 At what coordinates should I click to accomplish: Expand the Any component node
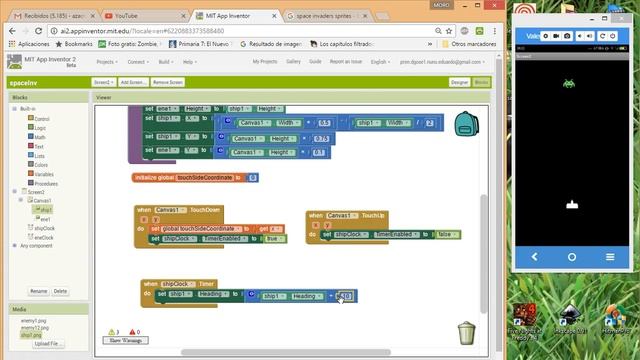(x=15, y=246)
